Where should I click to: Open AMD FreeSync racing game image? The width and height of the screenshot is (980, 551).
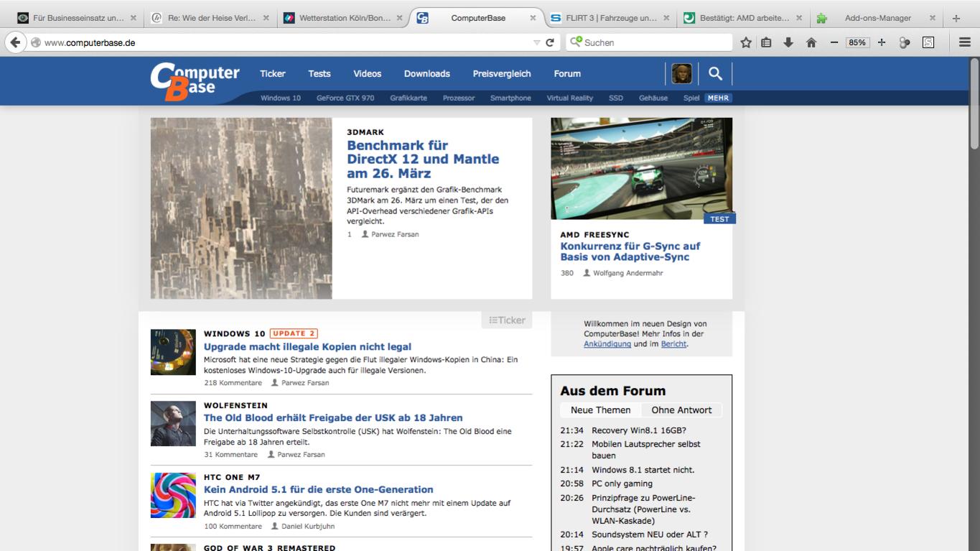[x=641, y=169]
